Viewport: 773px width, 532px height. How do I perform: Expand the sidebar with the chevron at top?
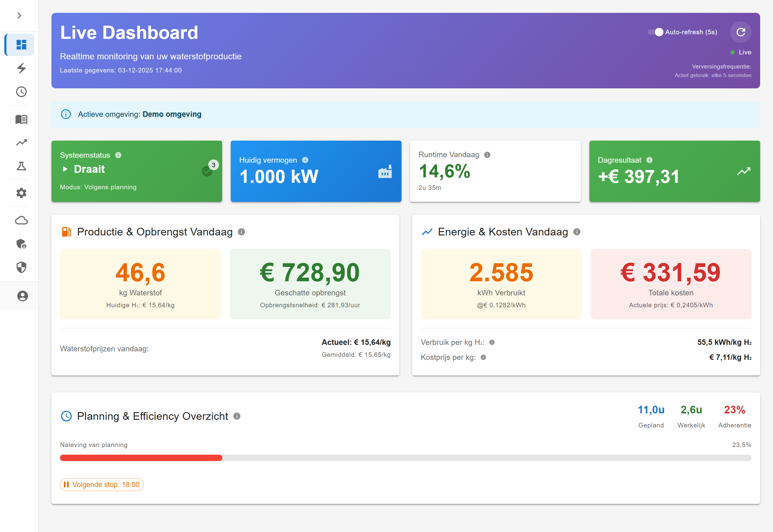[19, 15]
